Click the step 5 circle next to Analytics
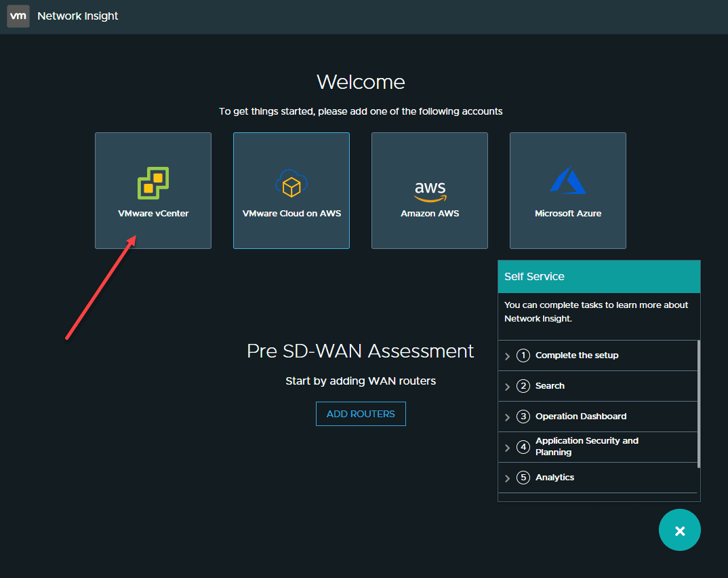 523,478
